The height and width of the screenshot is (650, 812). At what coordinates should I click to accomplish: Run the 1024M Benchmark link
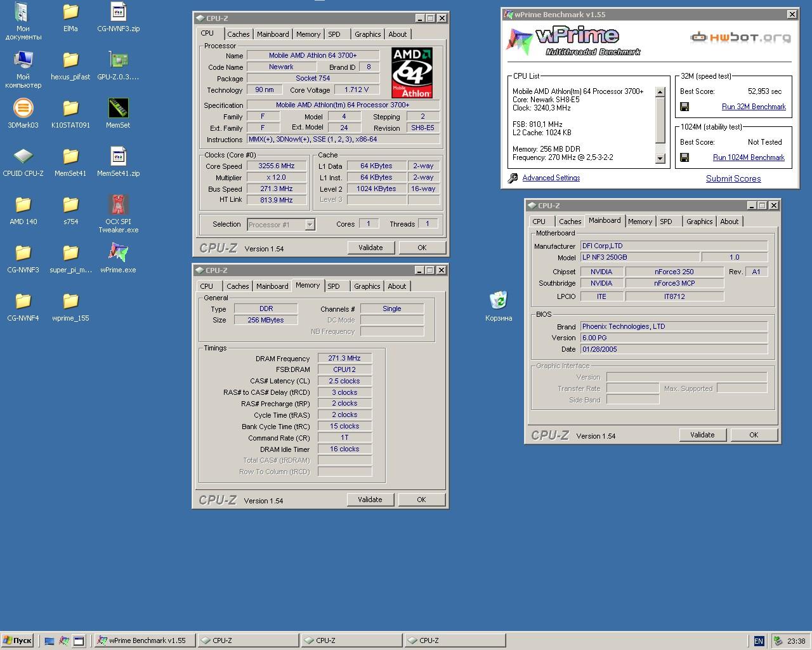(x=749, y=157)
